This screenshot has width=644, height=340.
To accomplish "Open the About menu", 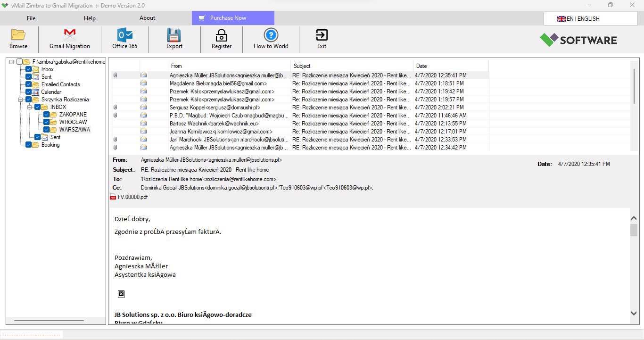I will [147, 18].
